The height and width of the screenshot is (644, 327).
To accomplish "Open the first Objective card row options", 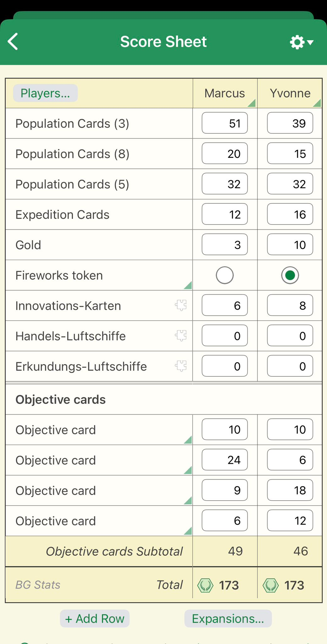I will 188,440.
